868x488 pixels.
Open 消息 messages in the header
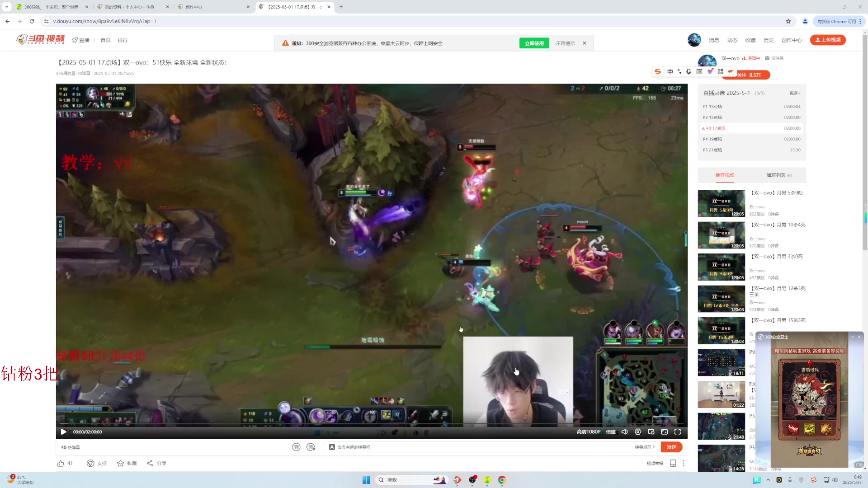(x=714, y=40)
